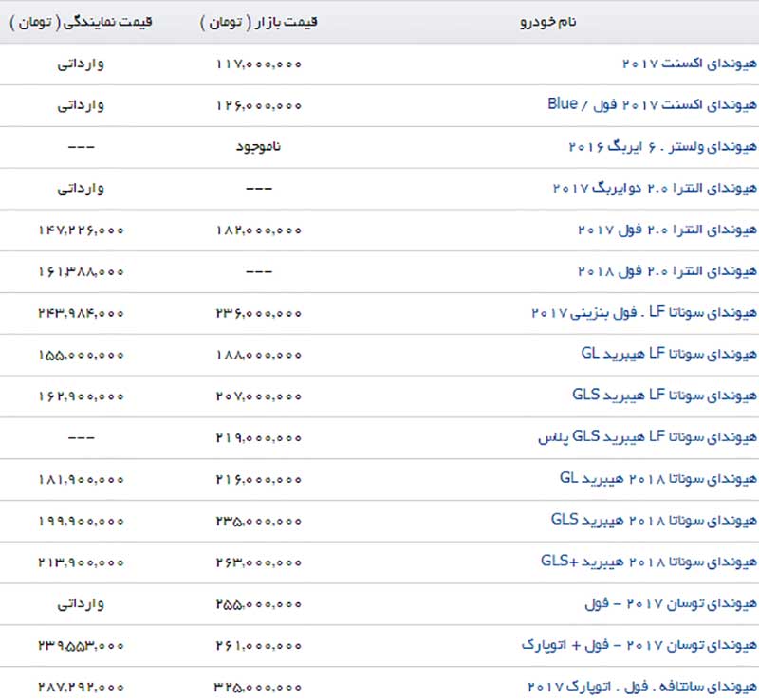Select the ناموجود cell in the Veloster row

coord(259,147)
